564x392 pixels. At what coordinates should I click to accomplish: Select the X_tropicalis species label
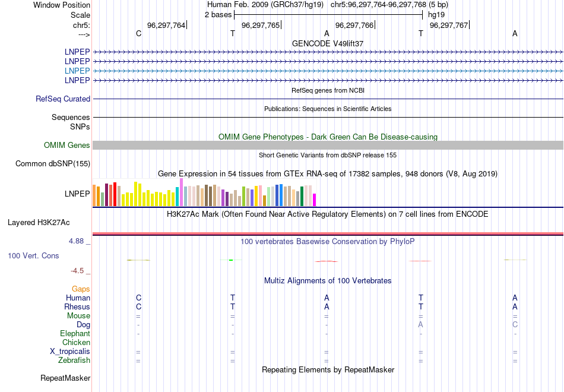70,352
